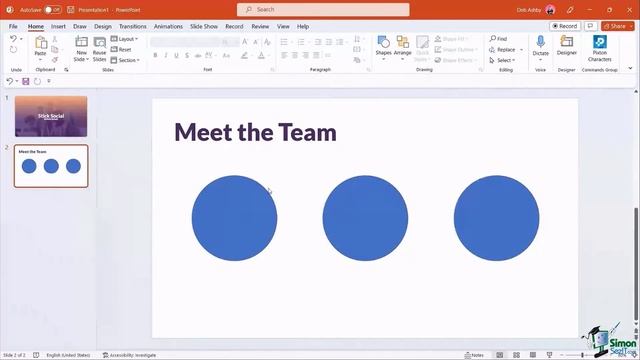640x360 pixels.
Task: Switch to the Slide Show tab
Action: tap(204, 26)
